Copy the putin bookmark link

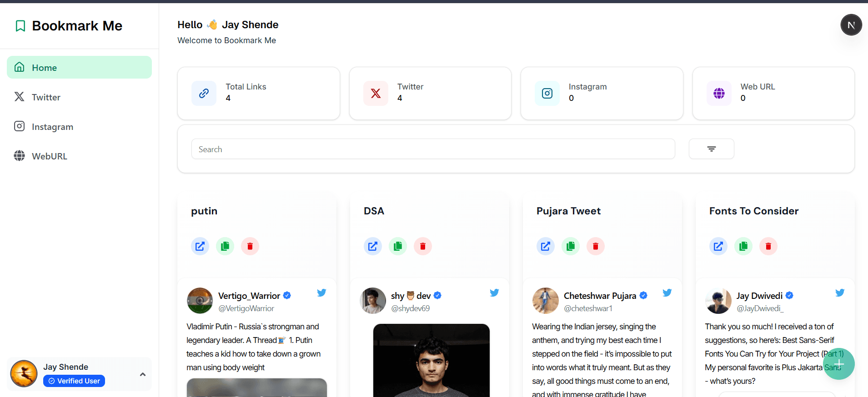pos(225,246)
